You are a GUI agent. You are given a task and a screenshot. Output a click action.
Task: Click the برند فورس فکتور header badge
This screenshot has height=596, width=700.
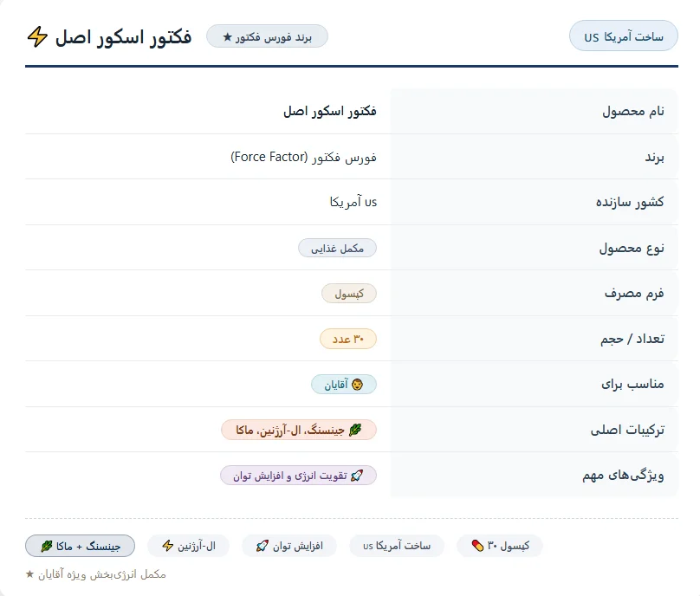[x=267, y=36]
